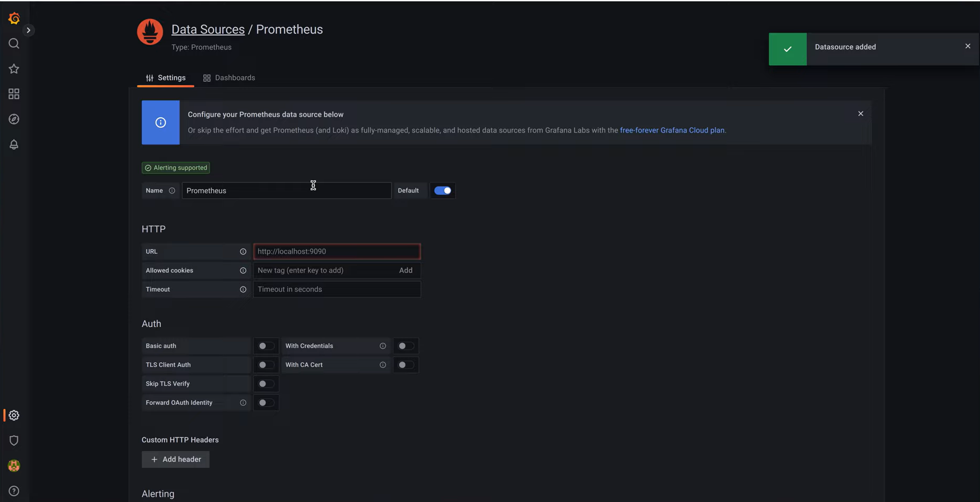Show the Forward OAuth Identity info icon
This screenshot has width=980, height=502.
point(243,403)
